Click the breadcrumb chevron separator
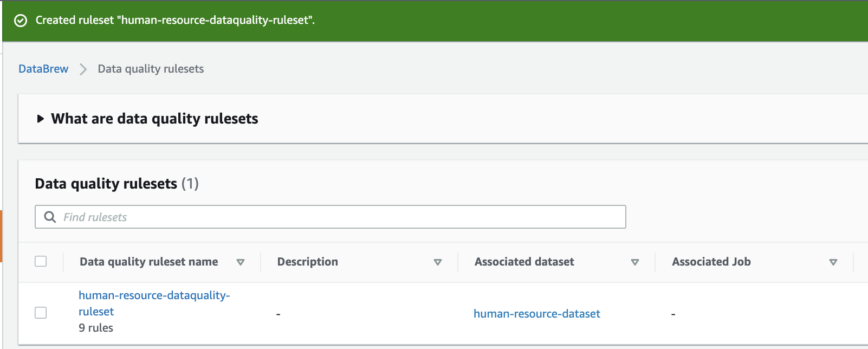Image resolution: width=868 pixels, height=349 pixels. coord(83,69)
